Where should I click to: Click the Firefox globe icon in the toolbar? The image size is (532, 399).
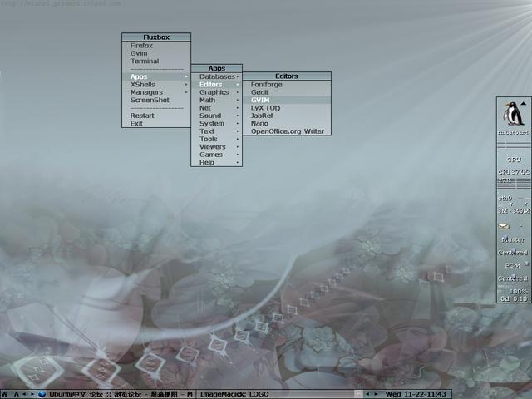(x=42, y=394)
